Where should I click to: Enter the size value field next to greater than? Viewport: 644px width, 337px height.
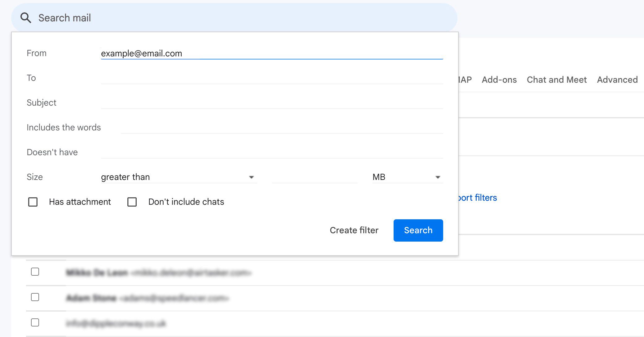[x=314, y=177]
